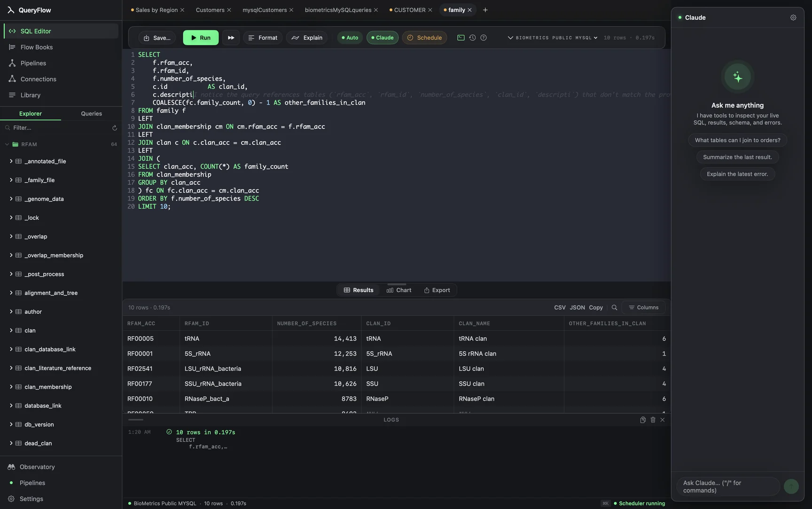Screen dimensions: 812x509
Task: Format the SQL query
Action: (263, 38)
